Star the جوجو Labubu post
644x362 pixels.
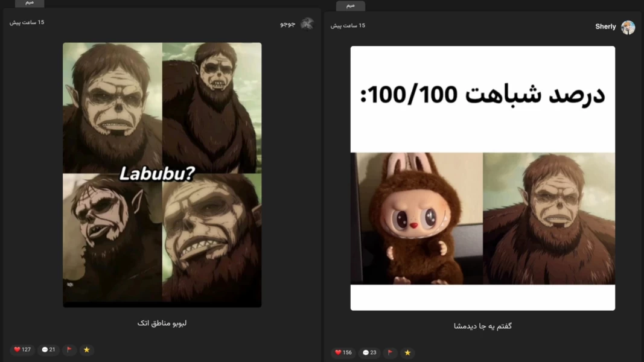pyautogui.click(x=87, y=350)
